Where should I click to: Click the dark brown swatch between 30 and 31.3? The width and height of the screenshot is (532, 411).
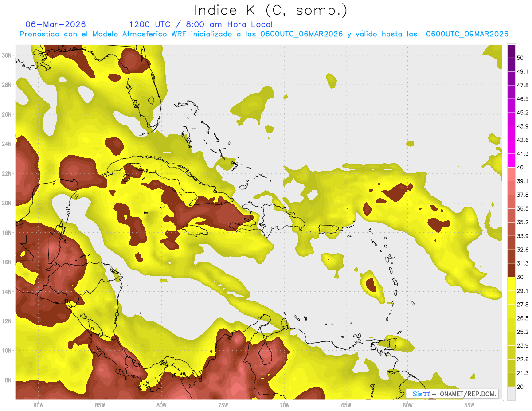click(511, 270)
